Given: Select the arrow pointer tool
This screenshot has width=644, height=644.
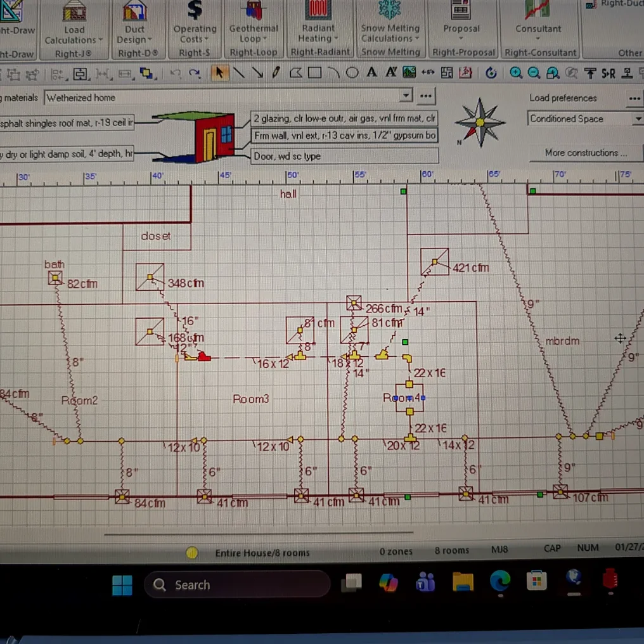Looking at the screenshot, I should click(219, 73).
